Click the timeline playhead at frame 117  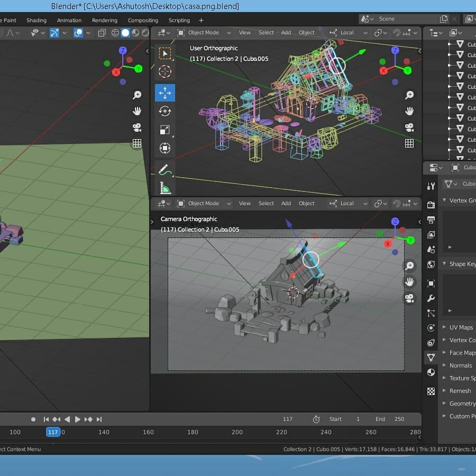pyautogui.click(x=53, y=432)
